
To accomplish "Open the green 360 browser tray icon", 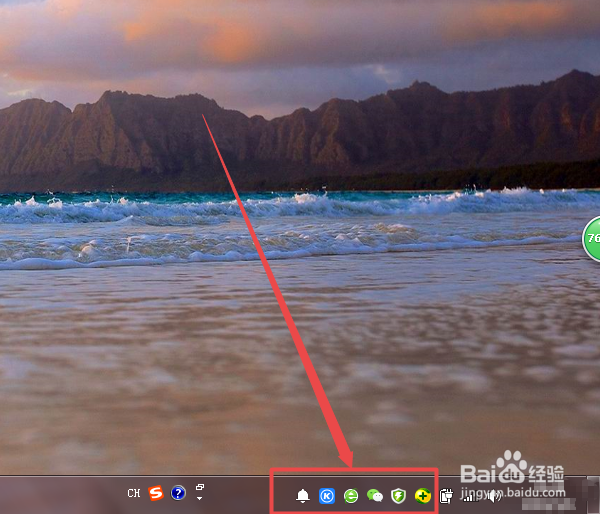I will (351, 496).
